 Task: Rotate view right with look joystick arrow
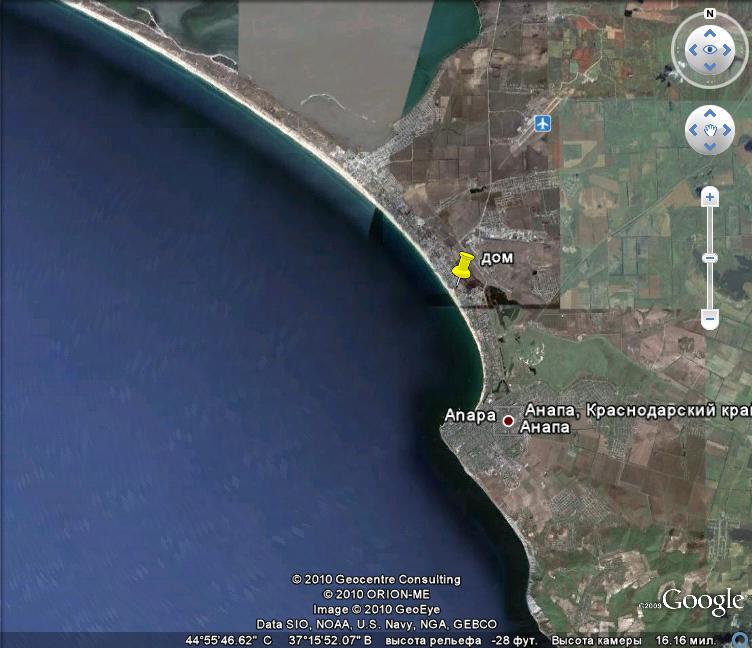pos(730,49)
